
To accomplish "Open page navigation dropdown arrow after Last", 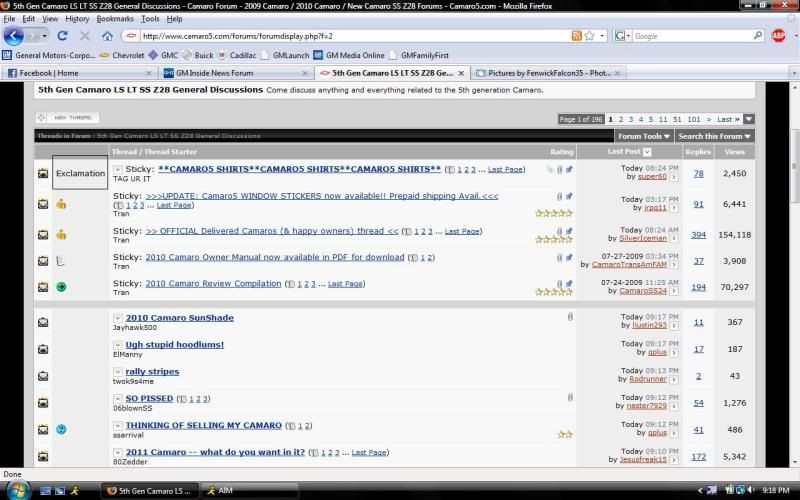I will pos(749,119).
